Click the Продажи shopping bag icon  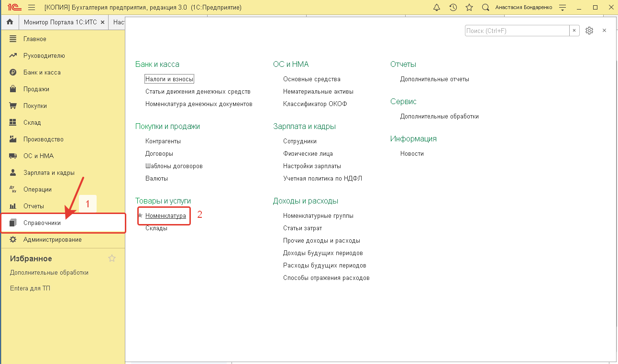(13, 89)
